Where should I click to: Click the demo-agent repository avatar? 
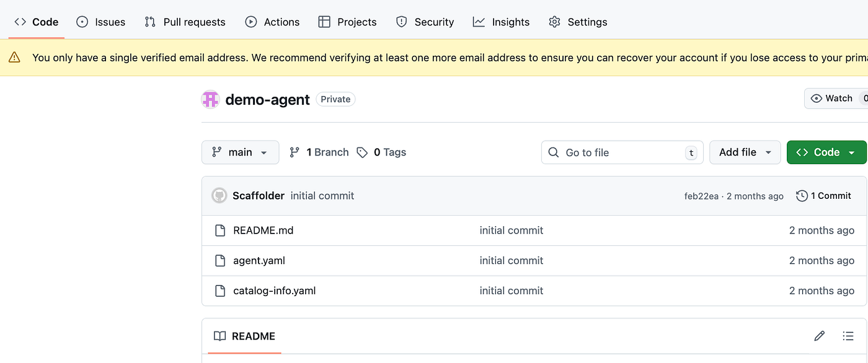click(211, 99)
